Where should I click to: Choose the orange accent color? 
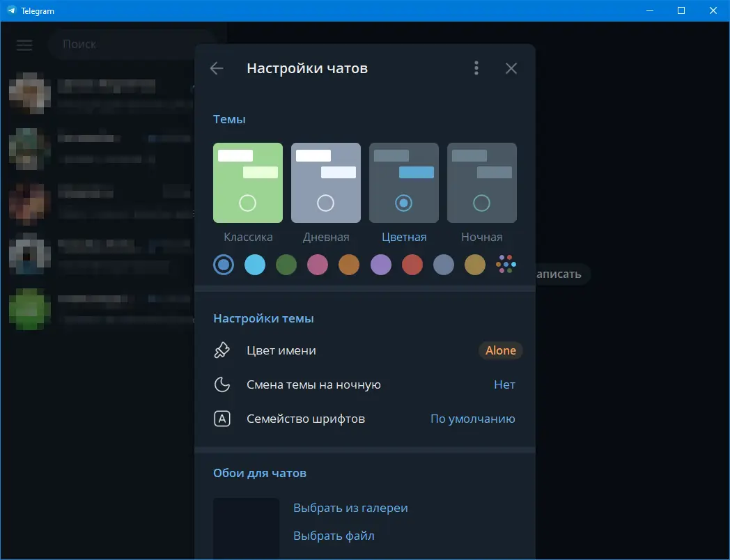pyautogui.click(x=349, y=265)
